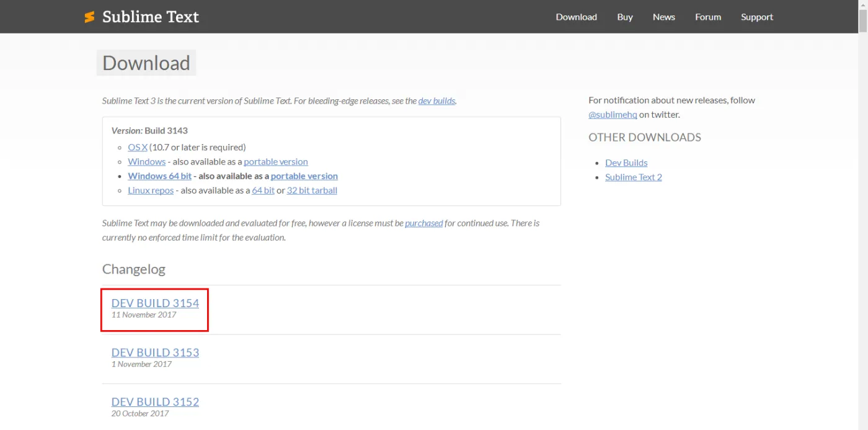Screen dimensions: 868x430
Task: Click the Sublime Text logo icon
Action: (x=90, y=17)
